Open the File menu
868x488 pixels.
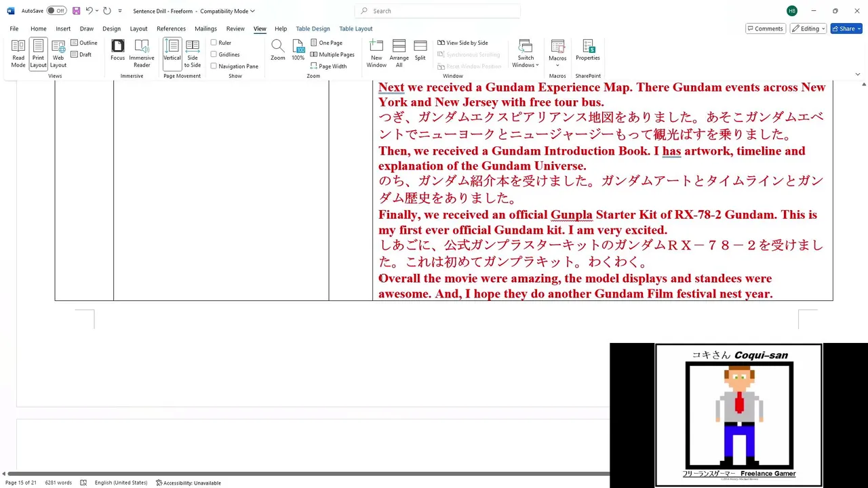[x=14, y=28]
